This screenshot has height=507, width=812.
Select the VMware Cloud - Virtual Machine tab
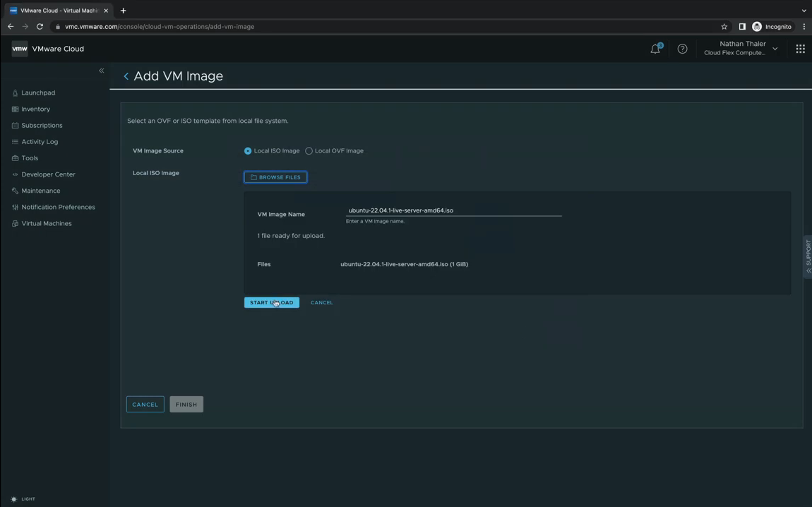click(x=57, y=11)
